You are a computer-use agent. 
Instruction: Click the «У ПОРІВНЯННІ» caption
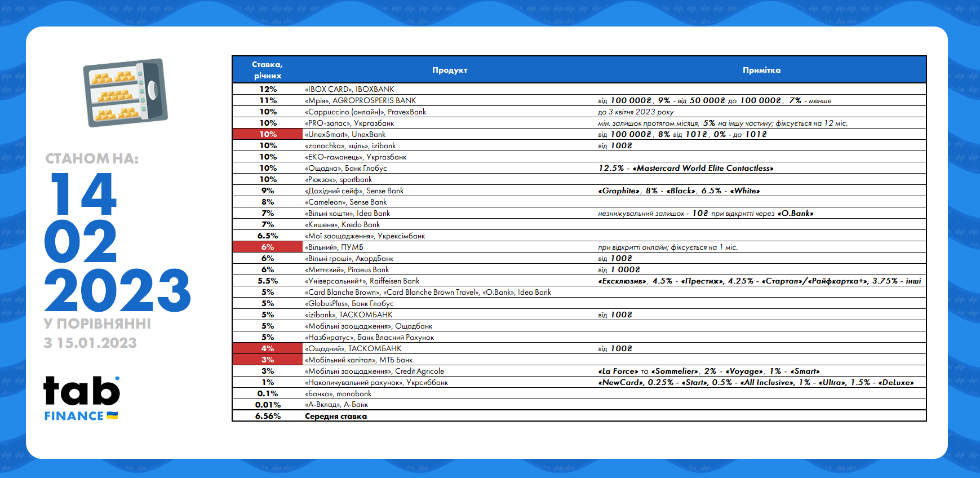[x=97, y=324]
